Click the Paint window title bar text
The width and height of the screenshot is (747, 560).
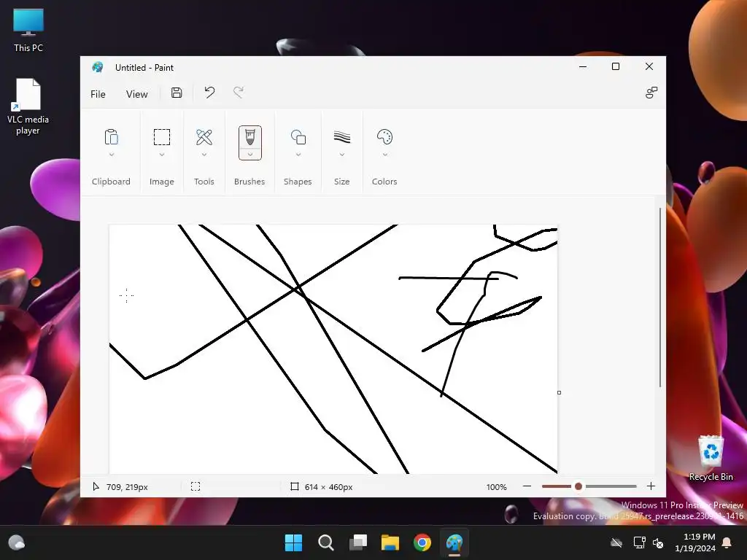[144, 68]
